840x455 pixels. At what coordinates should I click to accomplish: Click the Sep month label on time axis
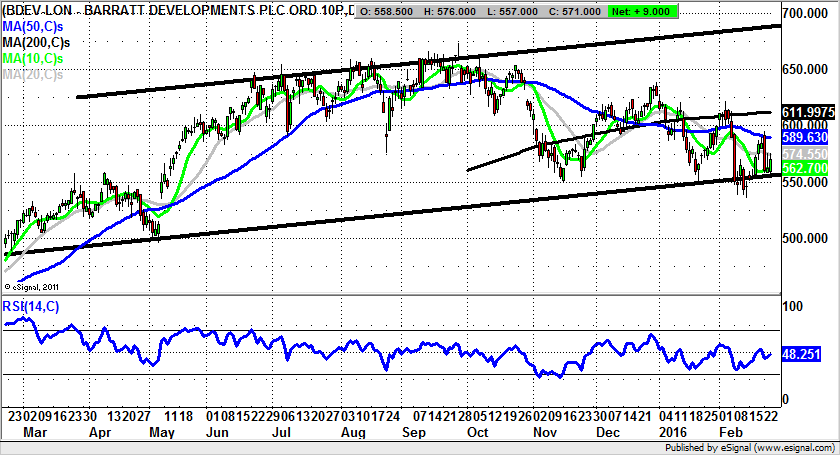point(411,433)
